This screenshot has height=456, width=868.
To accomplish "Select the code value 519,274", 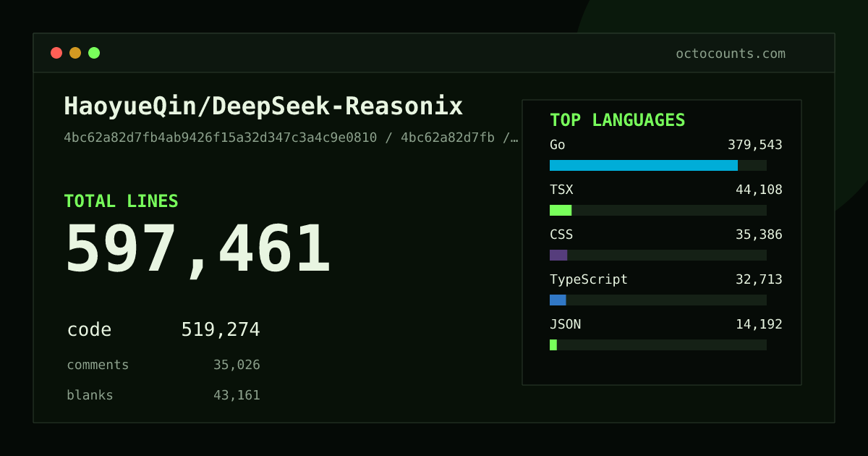I will (x=221, y=330).
